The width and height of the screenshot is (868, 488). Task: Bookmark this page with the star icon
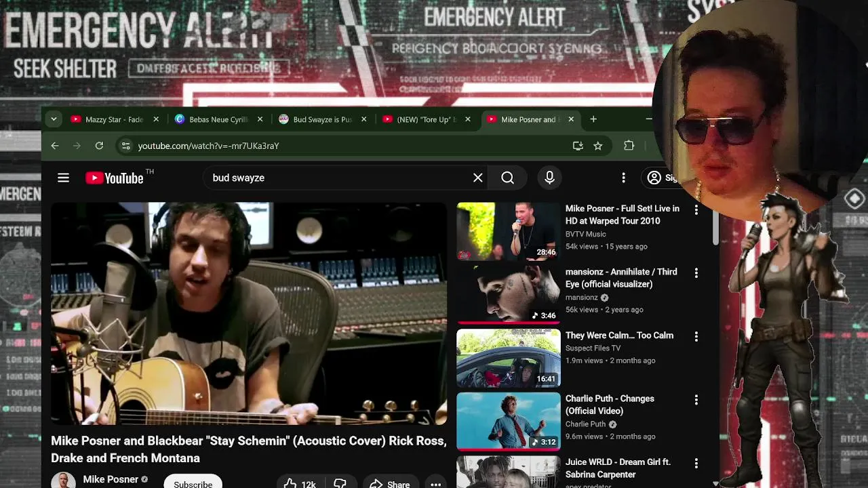[598, 146]
